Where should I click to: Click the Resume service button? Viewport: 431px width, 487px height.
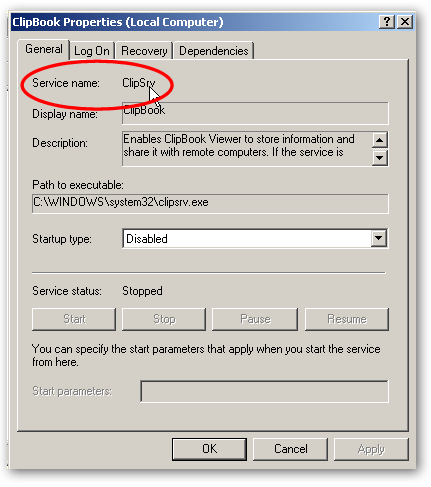(x=347, y=319)
